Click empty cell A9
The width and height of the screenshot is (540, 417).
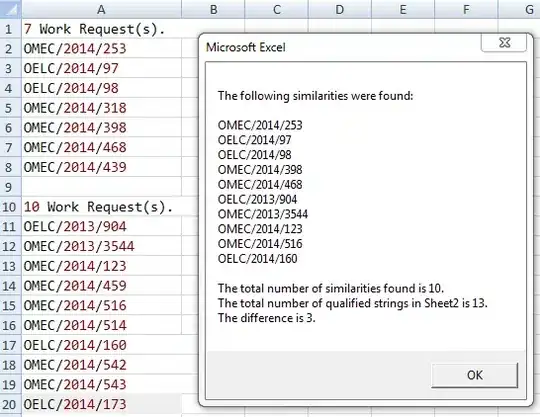click(101, 187)
